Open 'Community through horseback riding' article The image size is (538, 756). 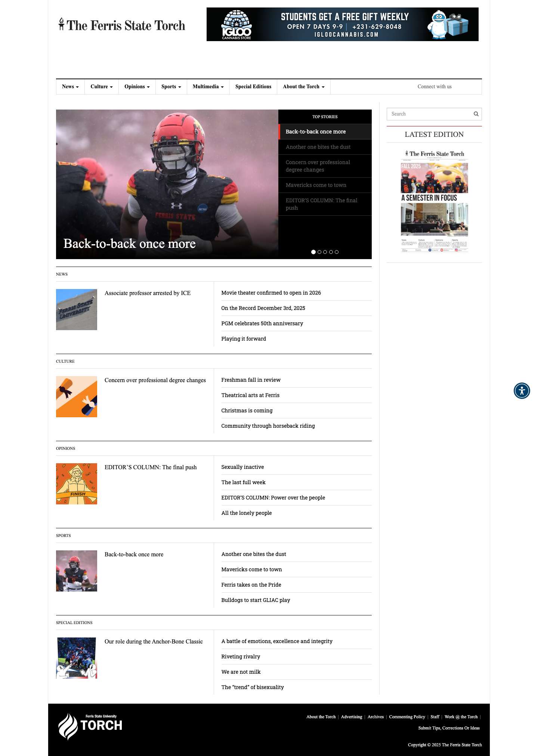pos(268,426)
